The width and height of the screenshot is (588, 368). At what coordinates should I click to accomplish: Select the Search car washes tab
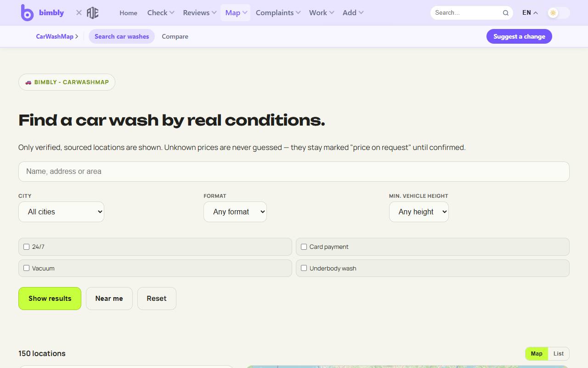tap(122, 36)
